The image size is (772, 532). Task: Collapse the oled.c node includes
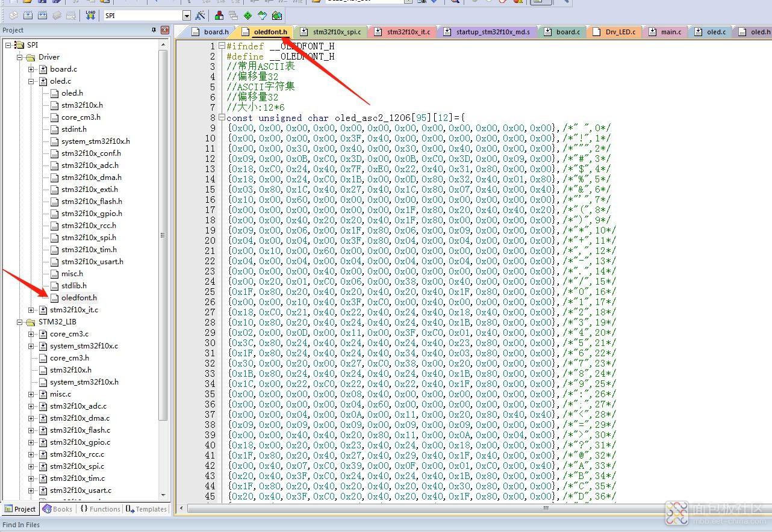31,81
